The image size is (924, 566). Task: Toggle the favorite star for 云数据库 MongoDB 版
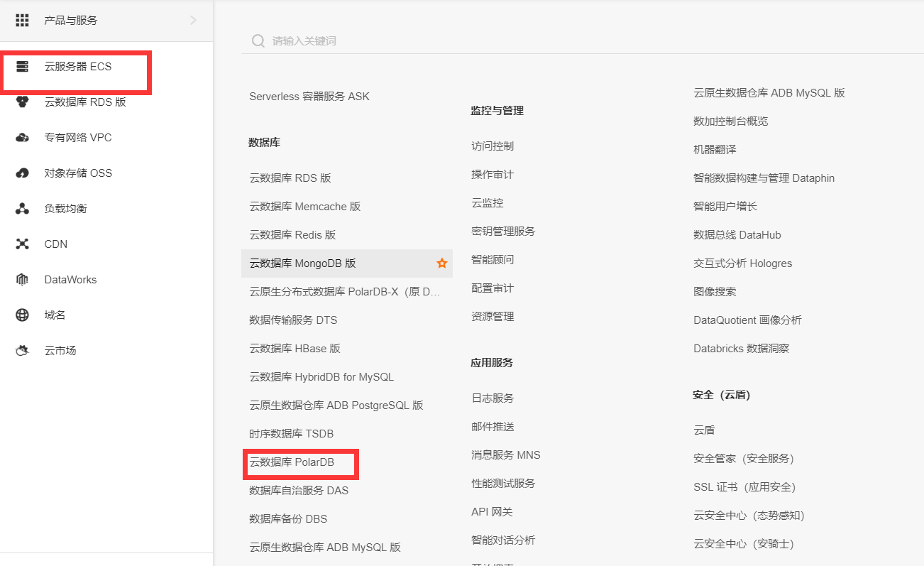(442, 263)
